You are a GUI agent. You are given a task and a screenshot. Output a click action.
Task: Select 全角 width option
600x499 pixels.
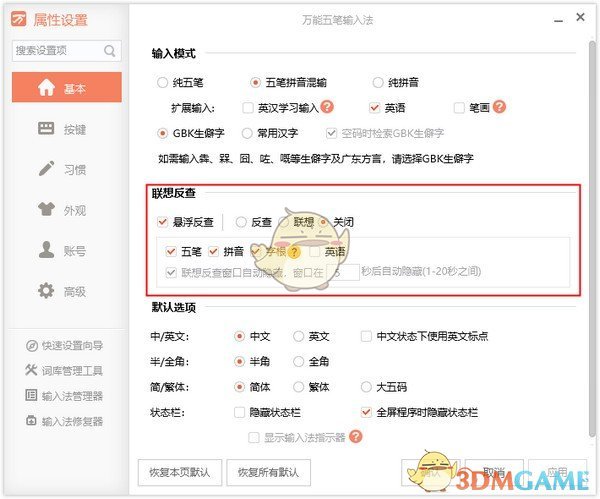pyautogui.click(x=298, y=361)
